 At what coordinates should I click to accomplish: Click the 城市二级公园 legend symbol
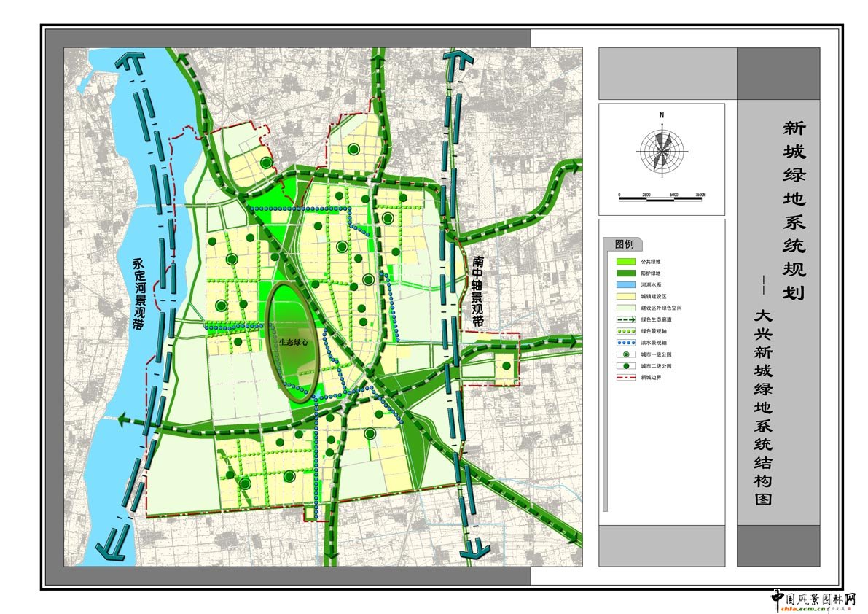627,366
